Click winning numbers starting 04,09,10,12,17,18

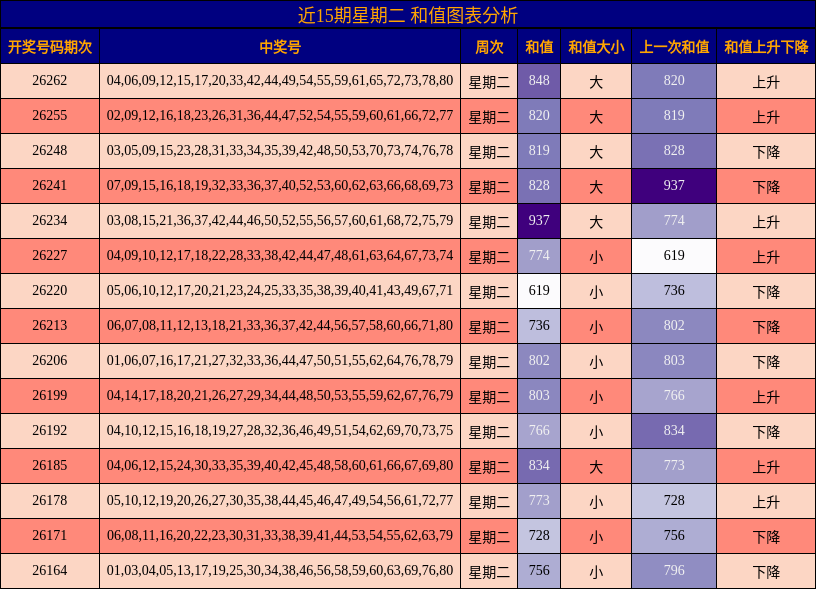click(280, 255)
